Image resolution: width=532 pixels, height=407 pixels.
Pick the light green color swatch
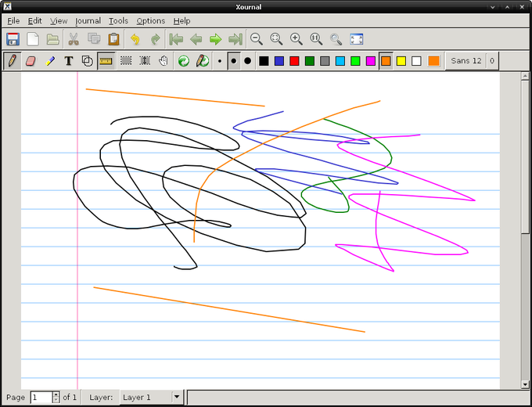point(355,61)
